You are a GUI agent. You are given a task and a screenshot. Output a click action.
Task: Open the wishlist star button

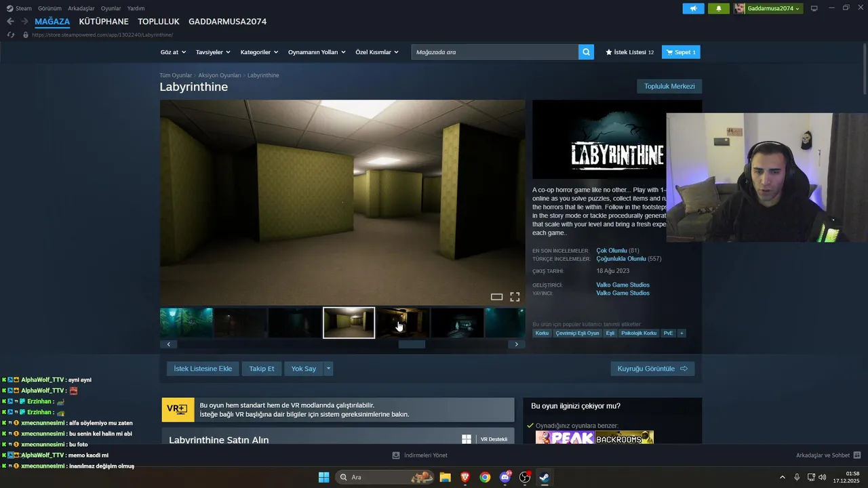(629, 52)
